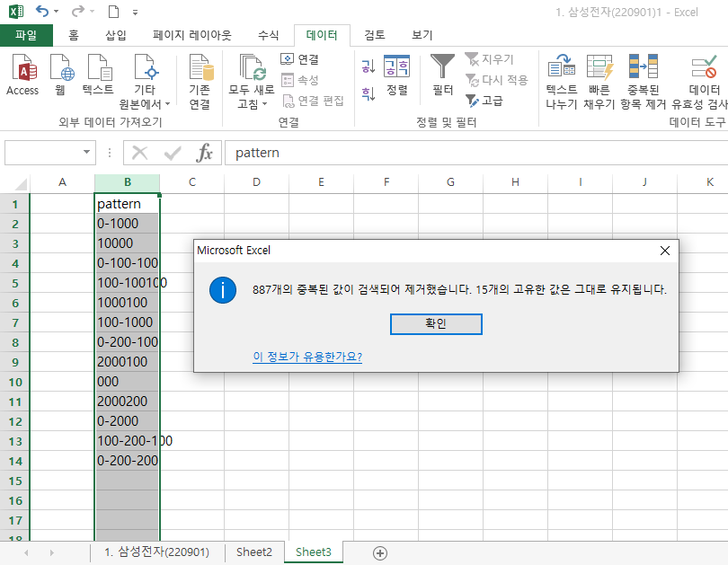The image size is (728, 565).
Task: Select cell containing 000
Action: tap(128, 382)
